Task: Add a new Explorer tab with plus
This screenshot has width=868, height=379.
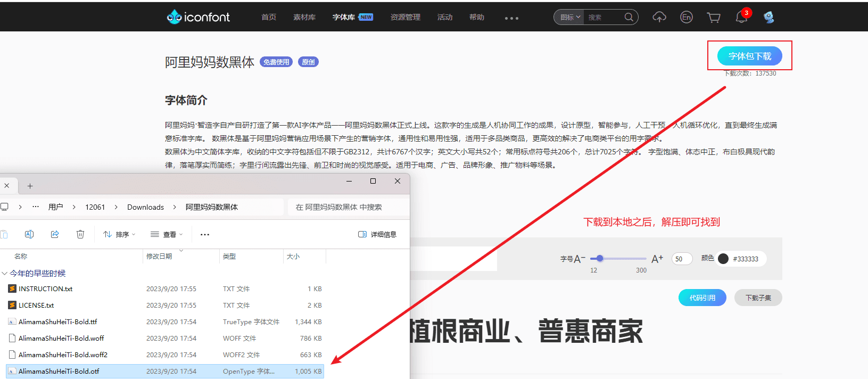Action: 30,186
